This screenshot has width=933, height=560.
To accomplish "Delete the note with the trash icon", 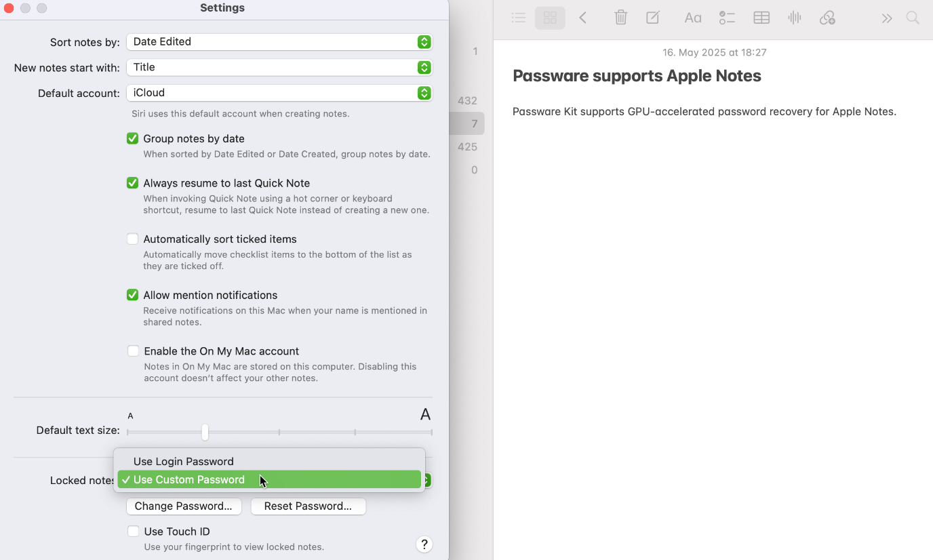I will click(x=620, y=18).
